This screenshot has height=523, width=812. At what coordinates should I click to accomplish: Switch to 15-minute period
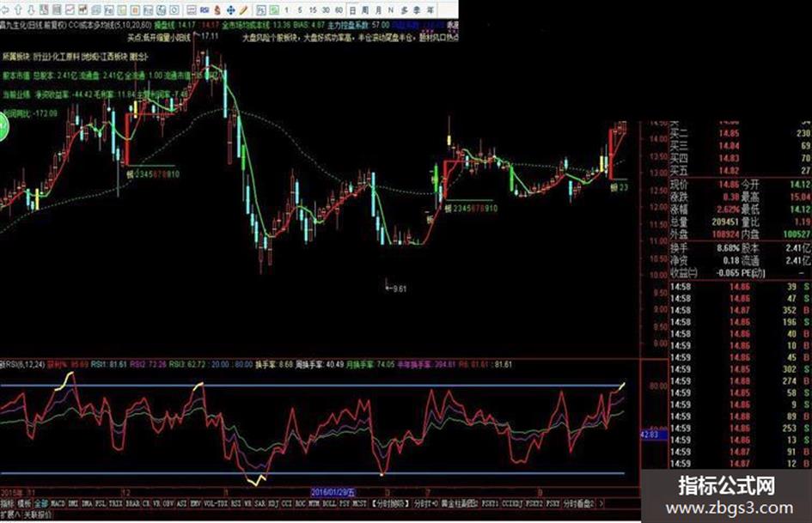coord(313,9)
